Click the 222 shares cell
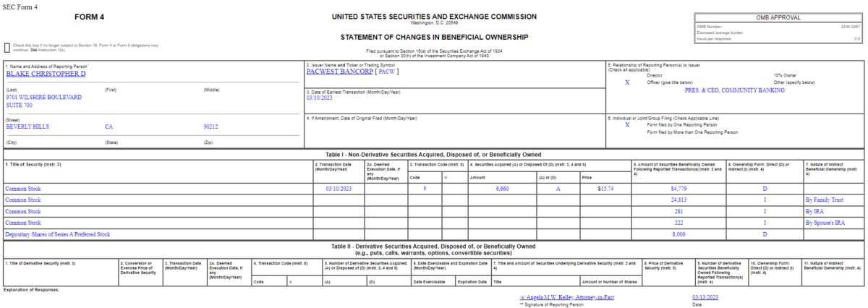The height and width of the screenshot is (308, 868). (x=678, y=223)
